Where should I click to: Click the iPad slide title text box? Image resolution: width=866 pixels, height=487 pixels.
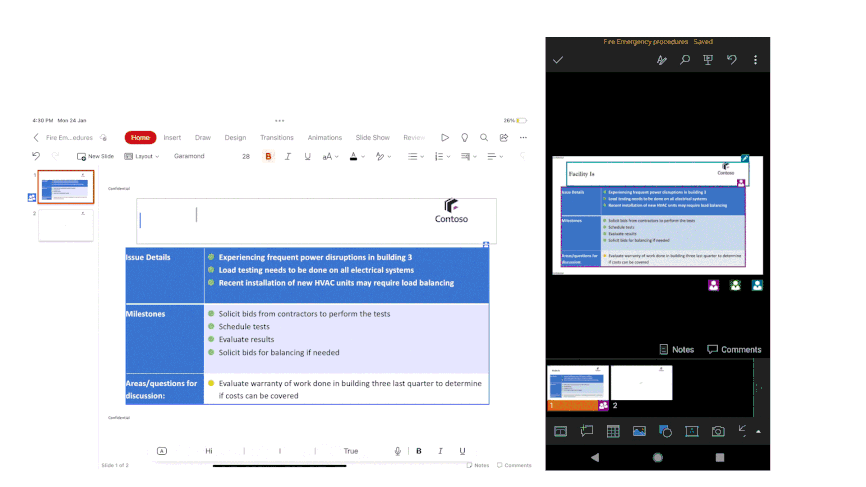coord(316,221)
